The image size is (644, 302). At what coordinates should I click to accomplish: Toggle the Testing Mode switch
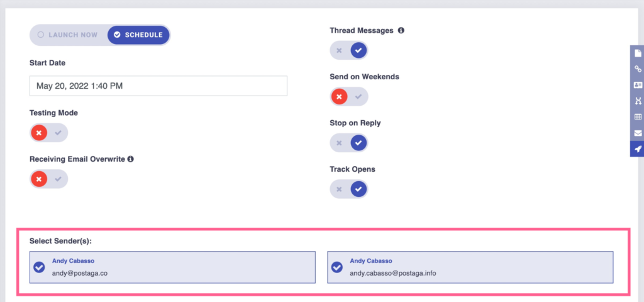tap(48, 133)
